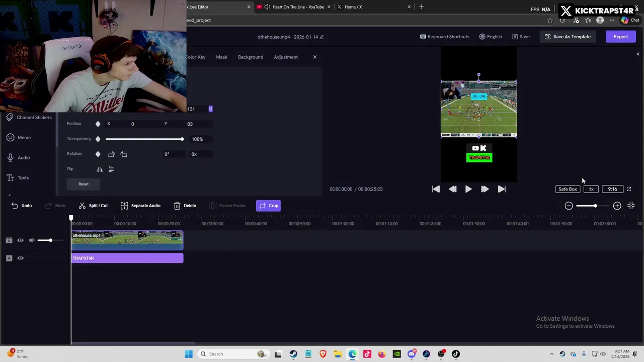Image resolution: width=644 pixels, height=362 pixels.
Task: Zoom out the timeline with minus icon
Action: pyautogui.click(x=569, y=206)
